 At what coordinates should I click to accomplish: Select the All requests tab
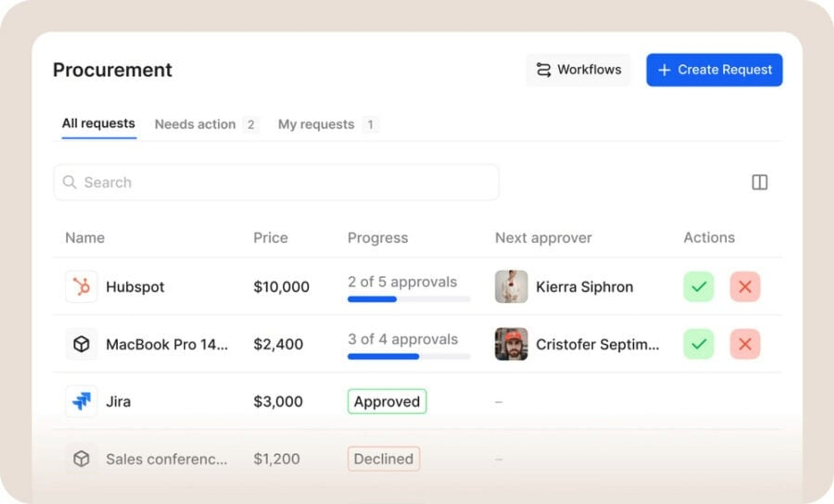tap(99, 124)
